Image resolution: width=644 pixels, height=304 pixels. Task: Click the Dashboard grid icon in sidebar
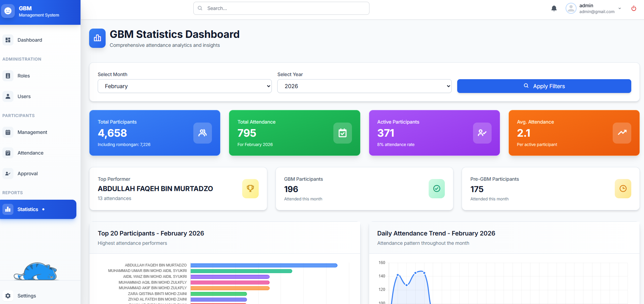pyautogui.click(x=8, y=40)
